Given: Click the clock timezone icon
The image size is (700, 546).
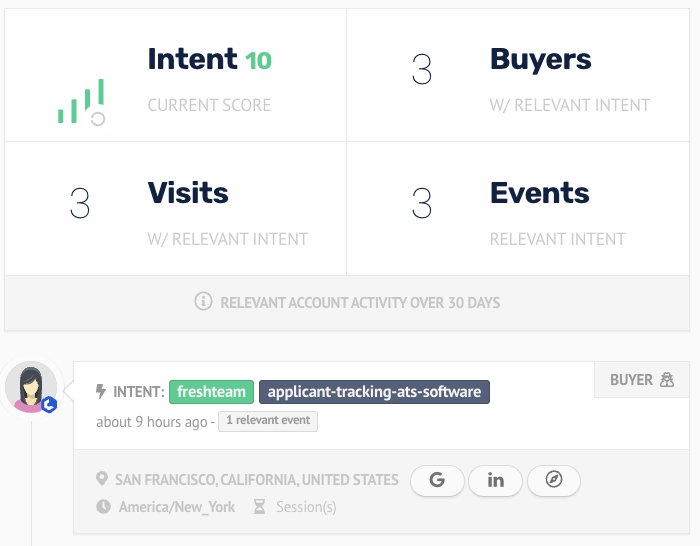Looking at the screenshot, I should coord(103,507).
